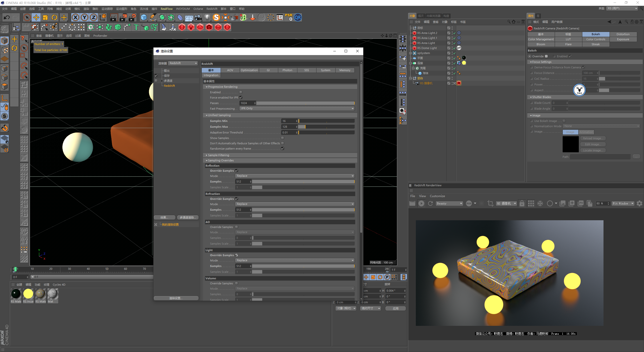Image resolution: width=644 pixels, height=352 pixels.
Task: Open Fast Preprocessing IPR Only dropdown
Action: 297,109
